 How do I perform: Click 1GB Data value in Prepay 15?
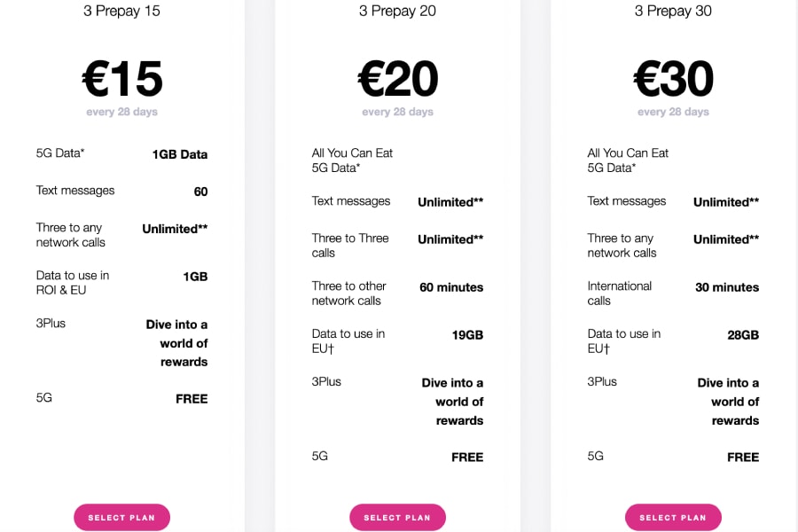click(180, 154)
